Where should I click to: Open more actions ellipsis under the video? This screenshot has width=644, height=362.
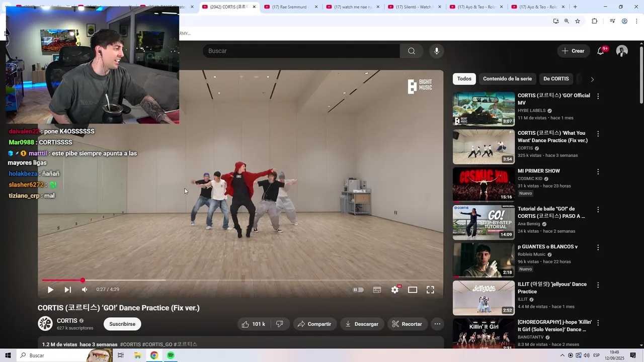point(438,324)
